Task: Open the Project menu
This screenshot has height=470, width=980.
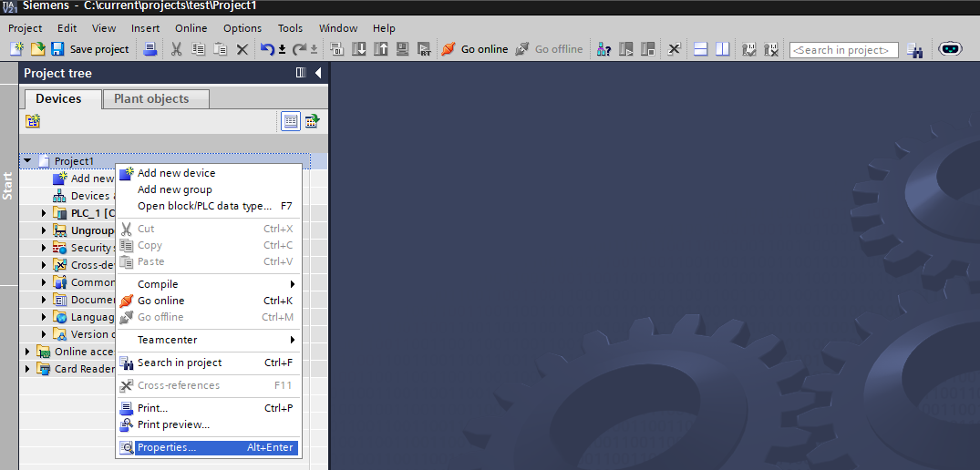Action: (x=25, y=28)
